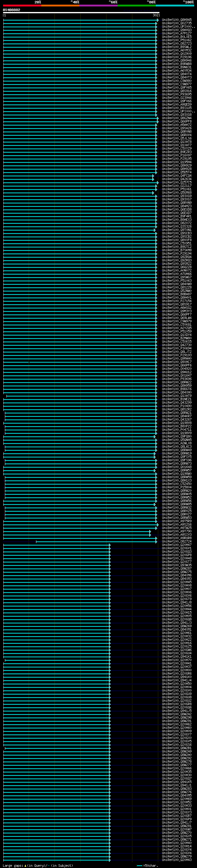Viewport: 197px width, 868px height.
Task: Click the white query ruler bar
Action: coord(81,12)
